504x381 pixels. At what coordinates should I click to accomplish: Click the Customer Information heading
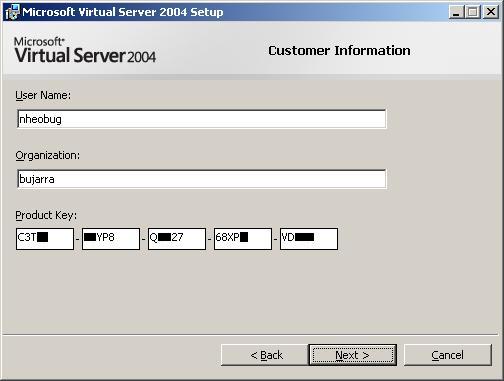(339, 51)
